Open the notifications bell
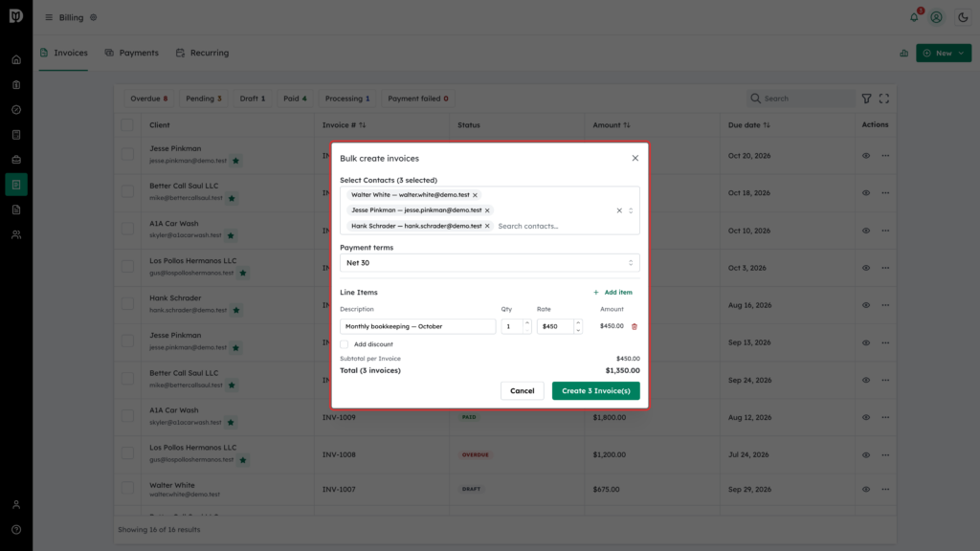This screenshot has height=551, width=980. pyautogui.click(x=914, y=17)
